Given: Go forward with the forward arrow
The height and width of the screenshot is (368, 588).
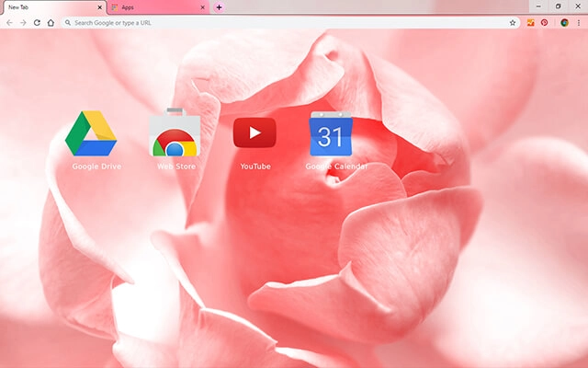Looking at the screenshot, I should click(23, 23).
